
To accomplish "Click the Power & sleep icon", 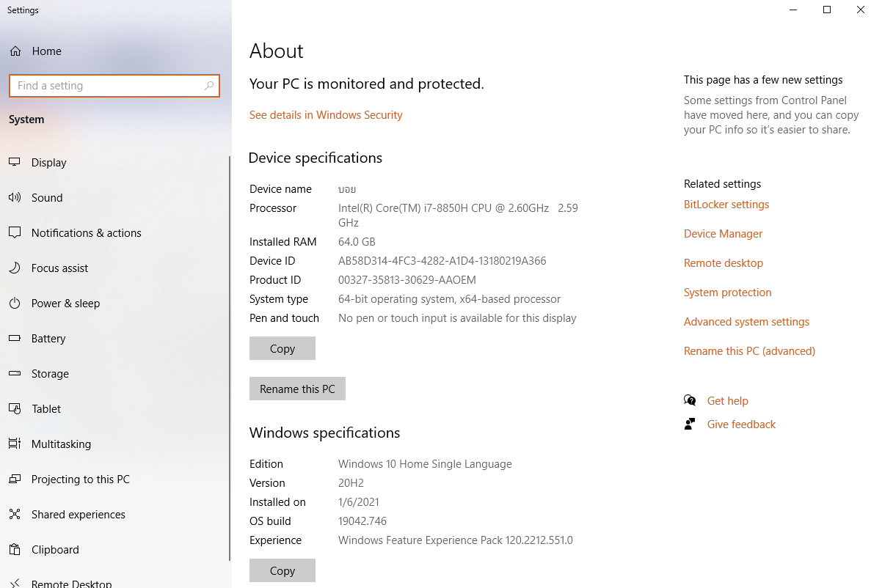I will (15, 304).
